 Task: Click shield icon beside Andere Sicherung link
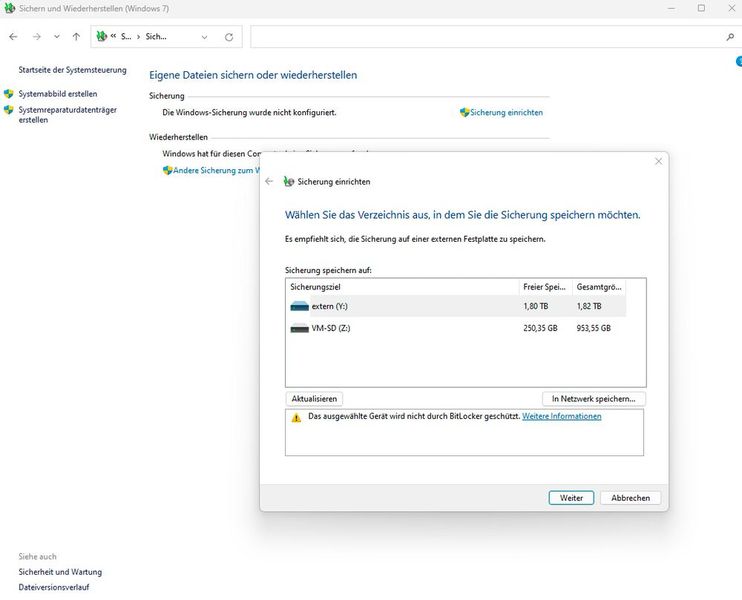point(168,170)
